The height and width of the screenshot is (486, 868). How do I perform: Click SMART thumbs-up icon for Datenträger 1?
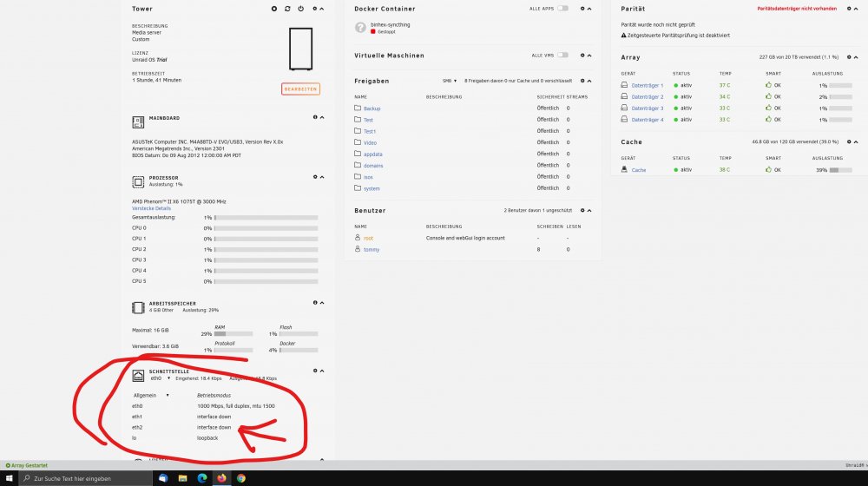tap(768, 85)
